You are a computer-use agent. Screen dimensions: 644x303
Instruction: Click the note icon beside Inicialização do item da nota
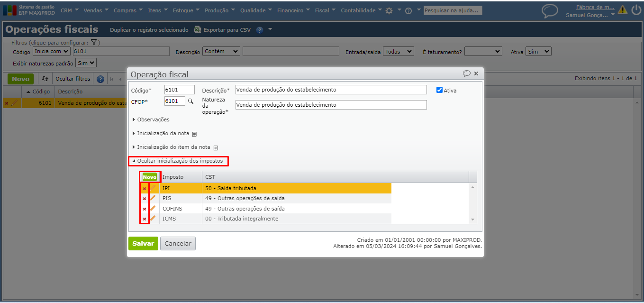pyautogui.click(x=216, y=148)
